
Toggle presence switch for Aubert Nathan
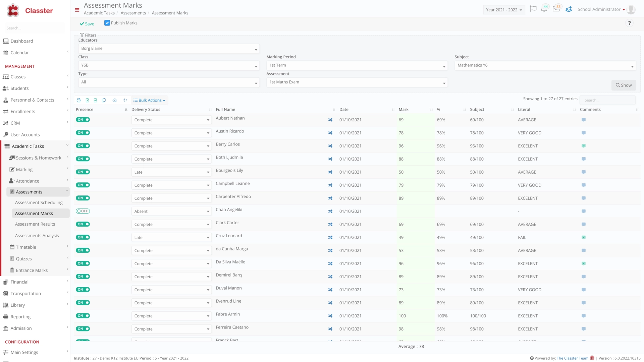coord(83,120)
